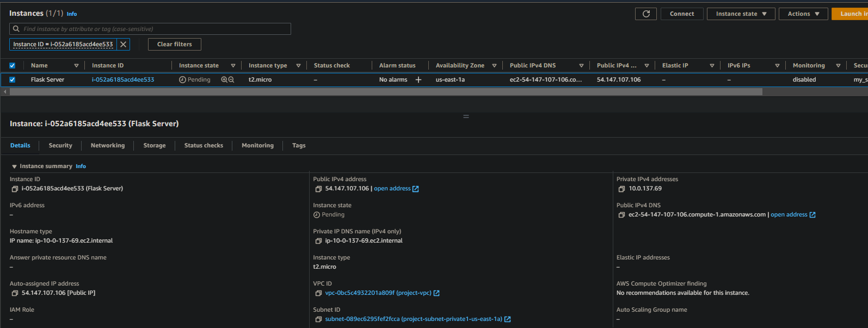Click the Instance ID filter token text

pyautogui.click(x=63, y=45)
